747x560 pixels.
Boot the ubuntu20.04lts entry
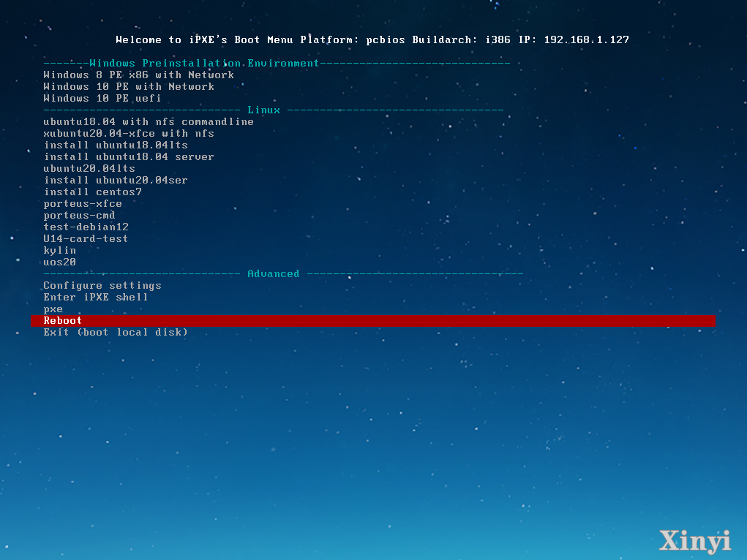pyautogui.click(x=89, y=169)
